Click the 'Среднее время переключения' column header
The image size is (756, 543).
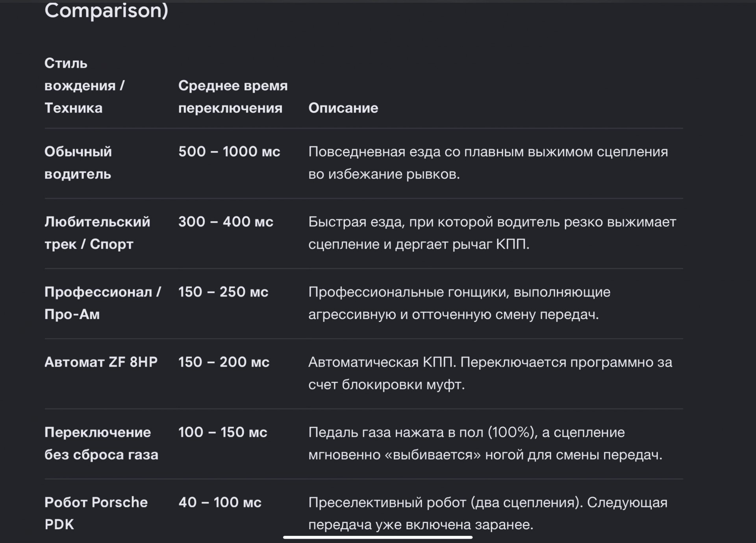coord(233,97)
